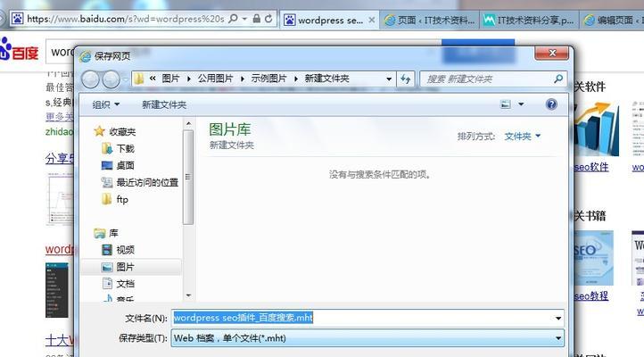Screen dimensions: 644x357
Task: Switch to the wordpress se... browser tab
Action: (x=330, y=21)
